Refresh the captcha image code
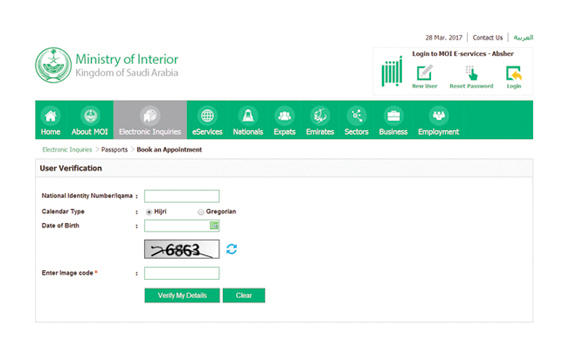This screenshot has height=362, width=570. click(x=232, y=249)
